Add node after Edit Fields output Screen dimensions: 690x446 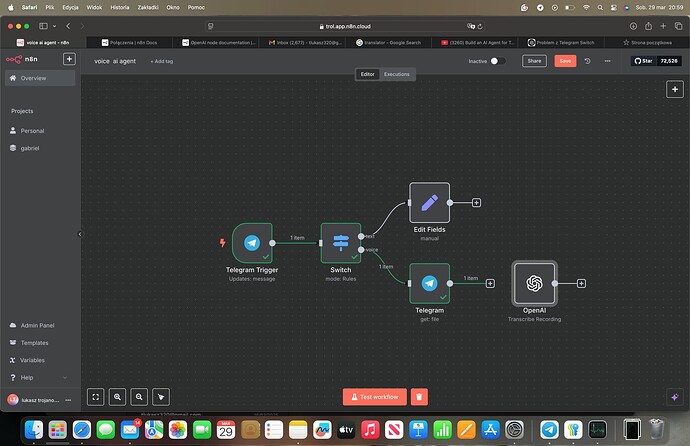(x=476, y=203)
